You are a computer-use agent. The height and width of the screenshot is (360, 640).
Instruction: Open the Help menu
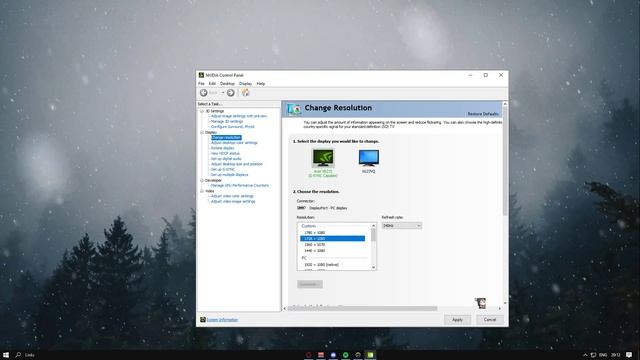pos(261,84)
